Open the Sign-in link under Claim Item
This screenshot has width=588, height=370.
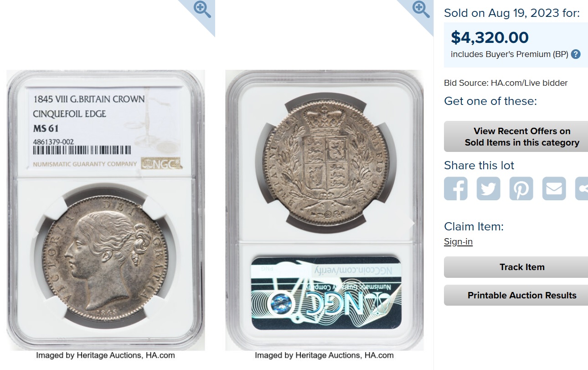pos(458,242)
